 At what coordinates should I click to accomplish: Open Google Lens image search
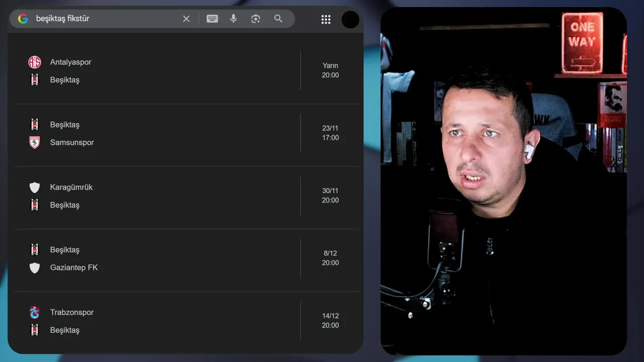click(x=256, y=19)
